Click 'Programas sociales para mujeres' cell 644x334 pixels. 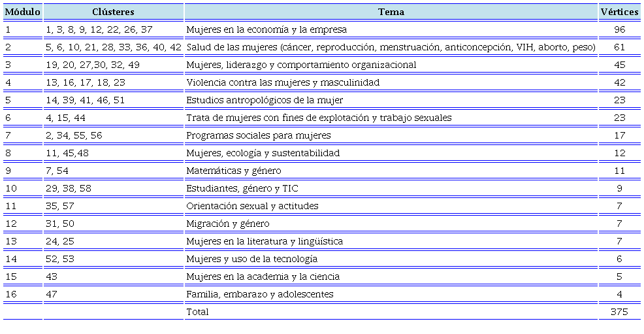(x=259, y=135)
